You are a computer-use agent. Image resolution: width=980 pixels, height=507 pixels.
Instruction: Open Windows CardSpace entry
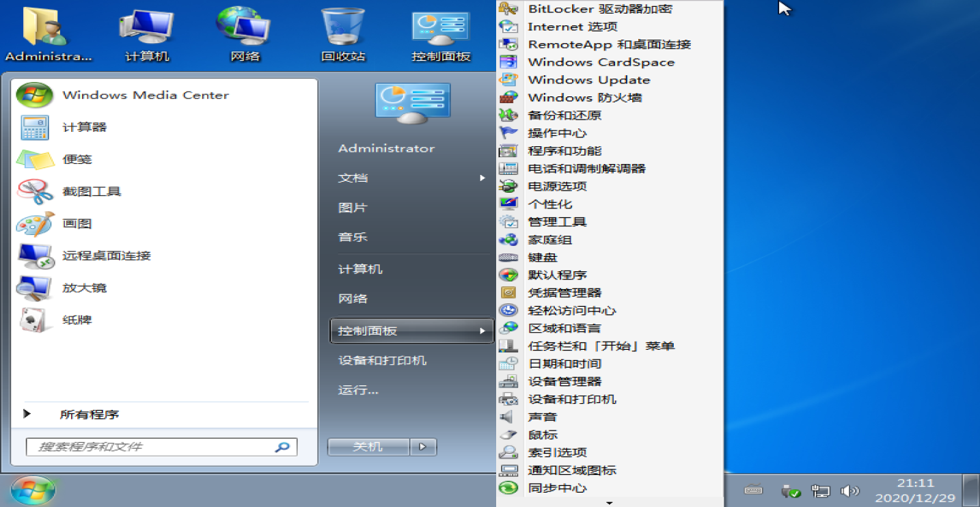tap(610, 62)
